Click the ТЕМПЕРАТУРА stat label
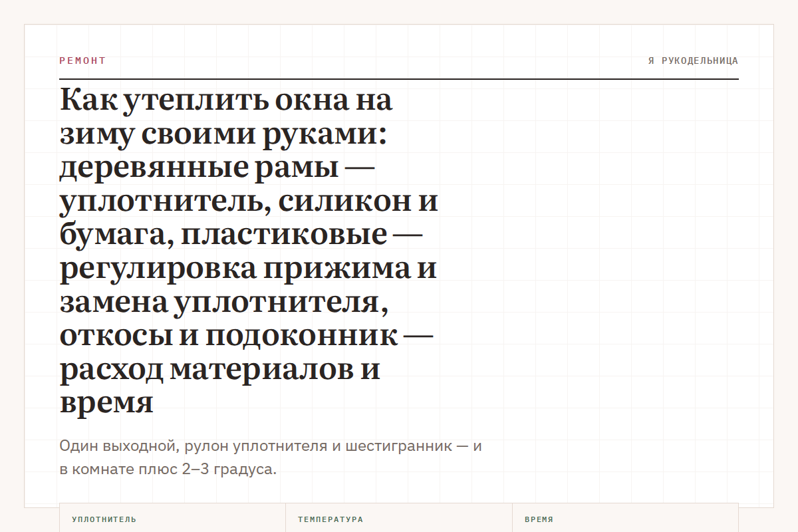This screenshot has height=532, width=798. pyautogui.click(x=331, y=519)
